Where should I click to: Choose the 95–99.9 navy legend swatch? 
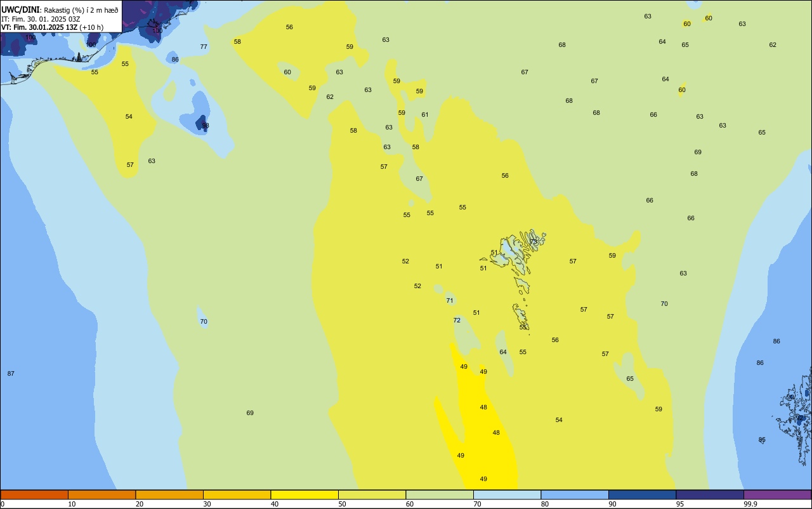click(710, 494)
